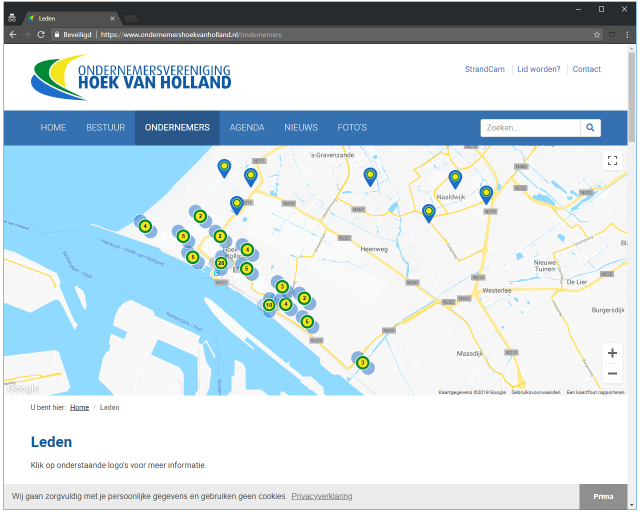Image resolution: width=640 pixels, height=512 pixels.
Task: Click the Zoeken search field
Action: [x=530, y=128]
